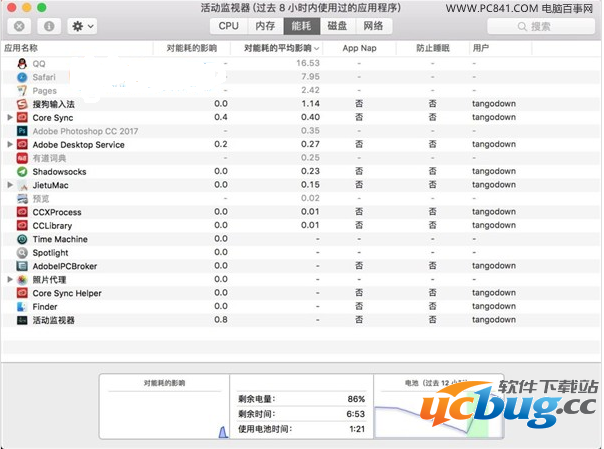The width and height of the screenshot is (604, 449).
Task: Click Pages average energy value 2.42
Action: coord(310,90)
